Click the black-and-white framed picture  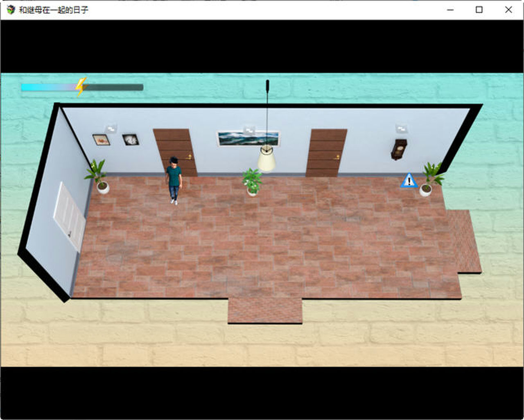click(131, 140)
